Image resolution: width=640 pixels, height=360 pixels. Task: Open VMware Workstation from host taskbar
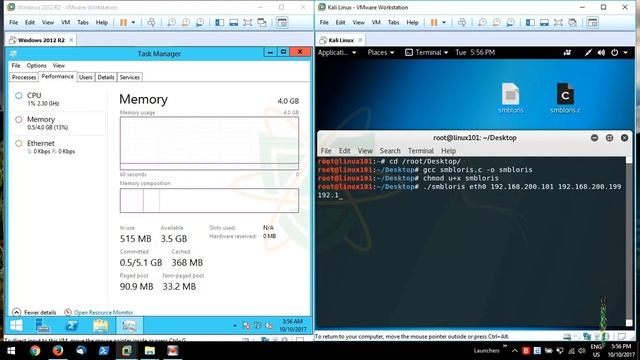click(x=127, y=351)
